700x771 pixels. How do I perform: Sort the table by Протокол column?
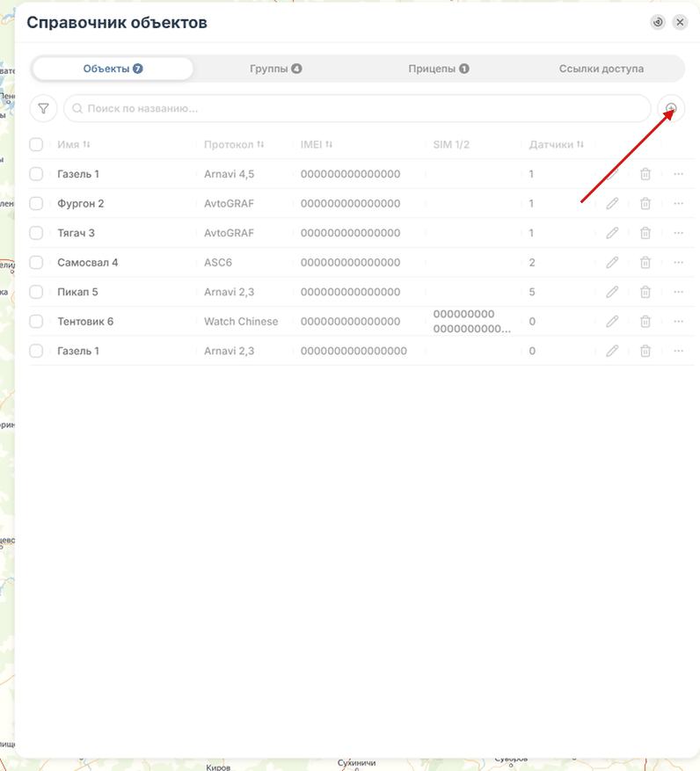pos(234,144)
